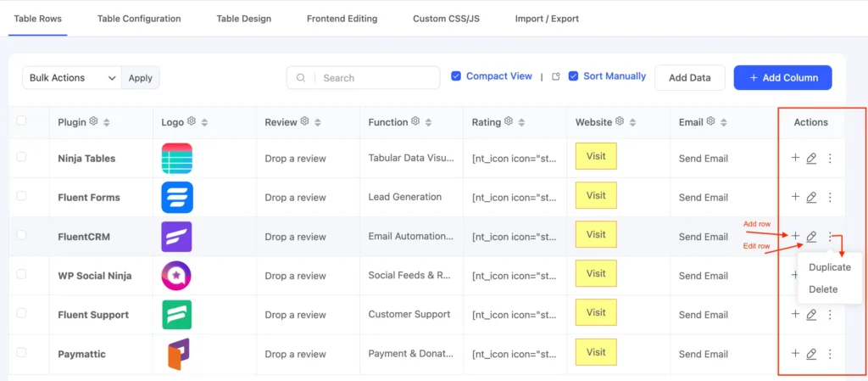Click Send Email in FluentCRM row

coord(704,237)
